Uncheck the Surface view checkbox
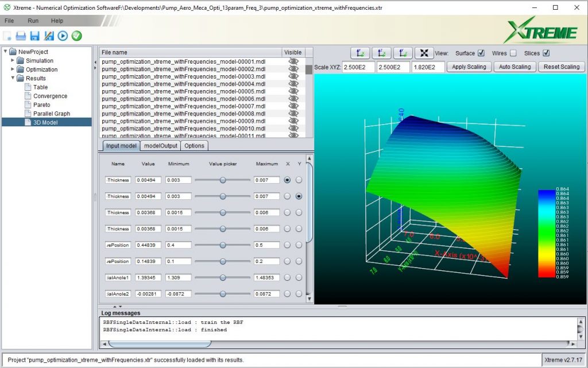The image size is (588, 368). click(x=481, y=53)
